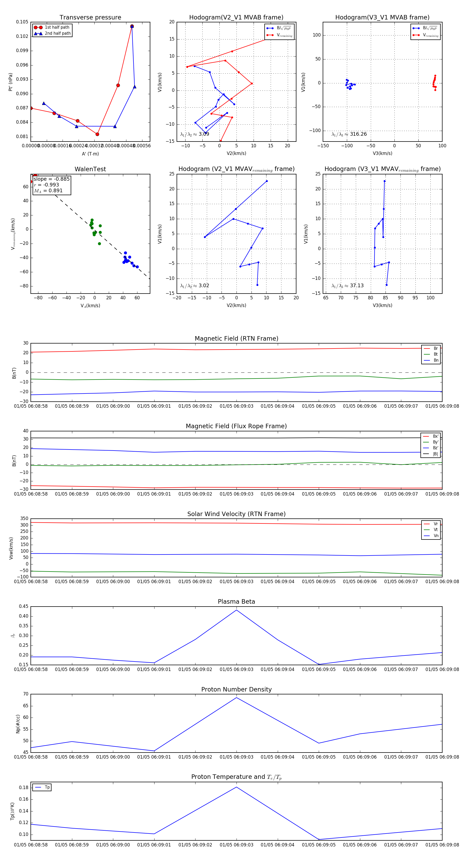Image resolution: width=473 pixels, height=868 pixels.
Task: Click the WalenTest slope statistics box
Action: [52, 185]
